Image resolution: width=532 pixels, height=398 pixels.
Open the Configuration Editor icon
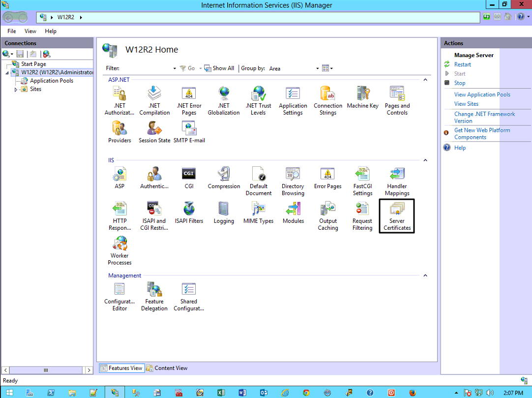[119, 296]
